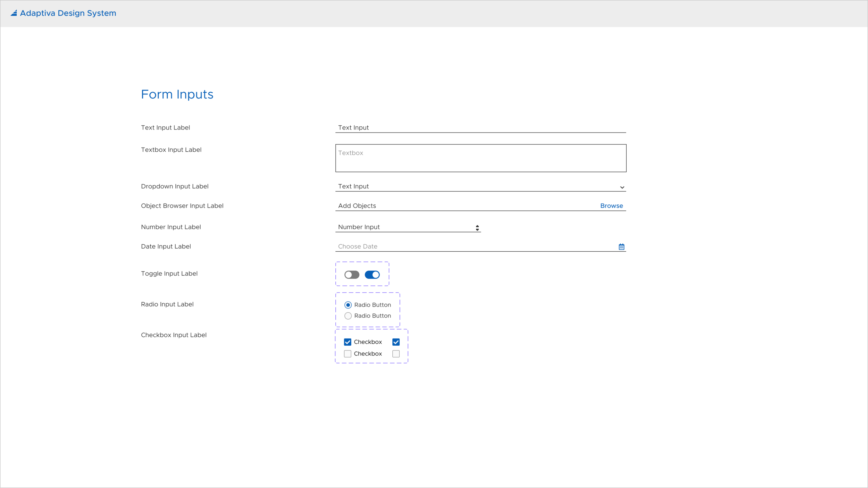The width and height of the screenshot is (868, 488).
Task: Click inside the Textbox input area
Action: pyautogui.click(x=480, y=158)
